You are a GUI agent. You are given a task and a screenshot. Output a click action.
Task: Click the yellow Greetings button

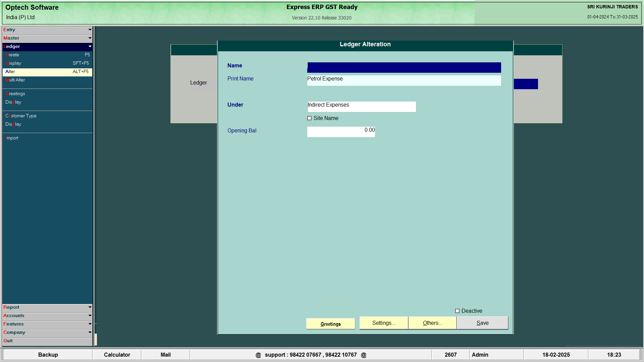[330, 324]
